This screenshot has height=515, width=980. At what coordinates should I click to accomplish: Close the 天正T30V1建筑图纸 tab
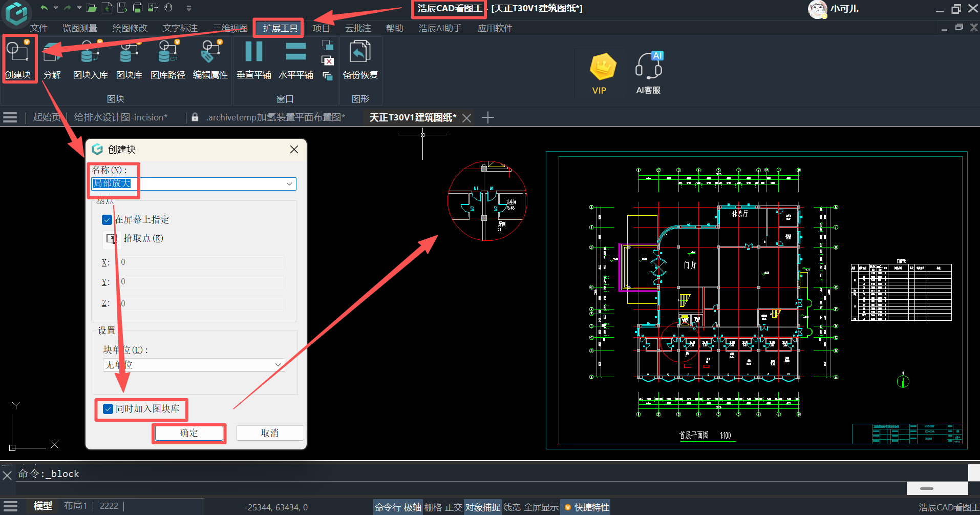click(466, 118)
